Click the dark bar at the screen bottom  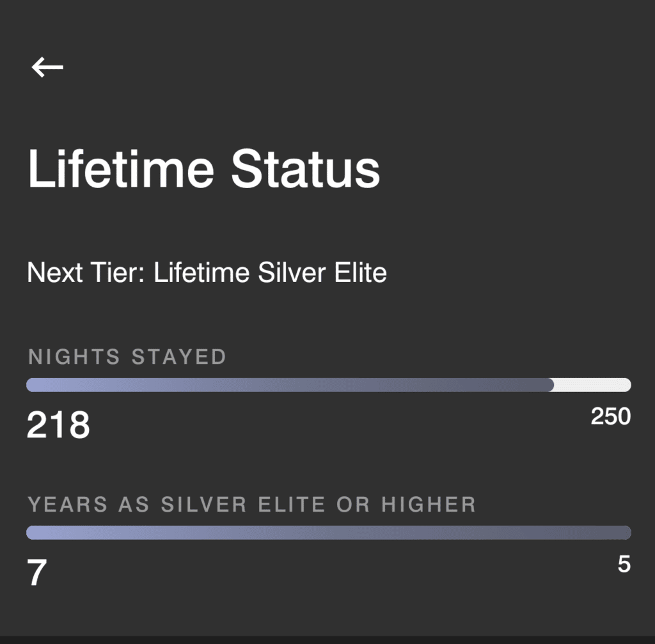coord(327,640)
